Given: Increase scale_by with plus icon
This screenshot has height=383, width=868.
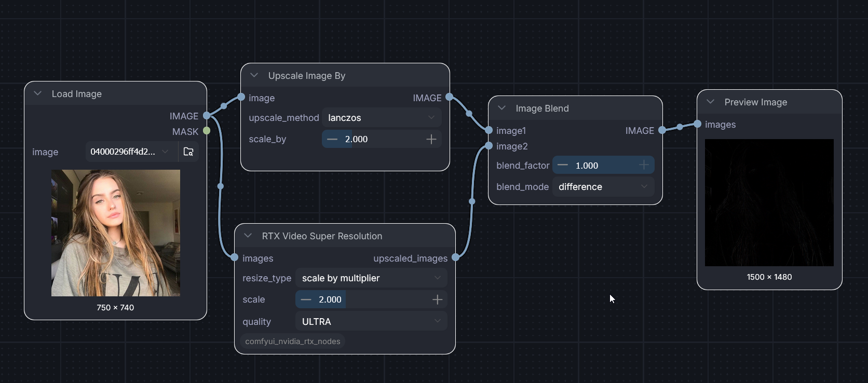Looking at the screenshot, I should pyautogui.click(x=431, y=139).
